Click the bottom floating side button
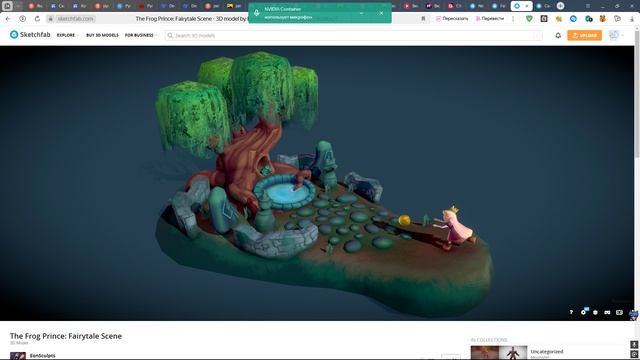Viewport: 640px width, 360px height. pyautogui.click(x=634, y=354)
